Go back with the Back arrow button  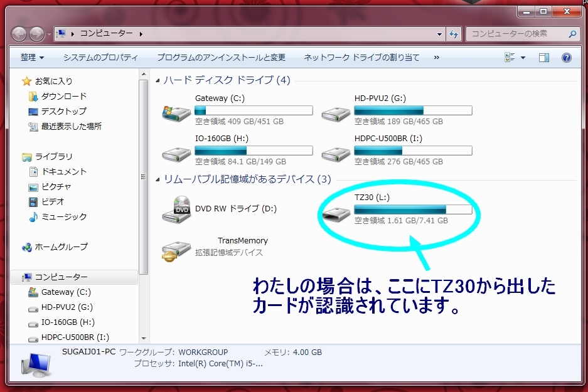[x=19, y=34]
